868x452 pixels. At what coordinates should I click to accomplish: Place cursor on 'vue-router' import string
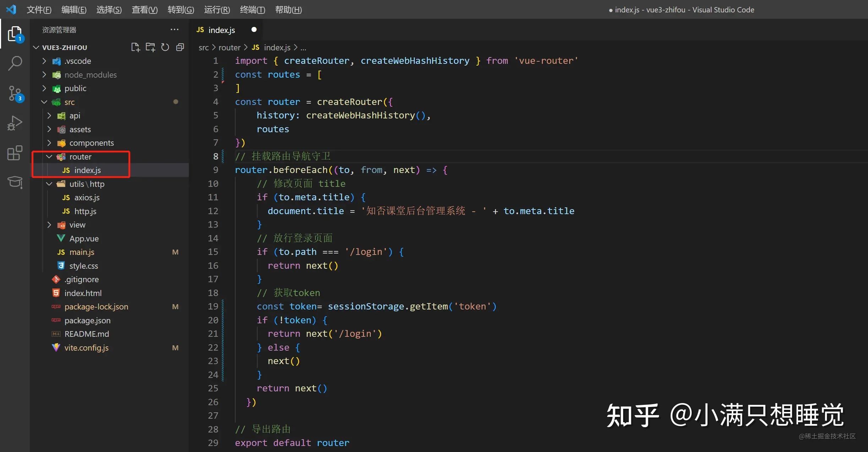(x=546, y=61)
